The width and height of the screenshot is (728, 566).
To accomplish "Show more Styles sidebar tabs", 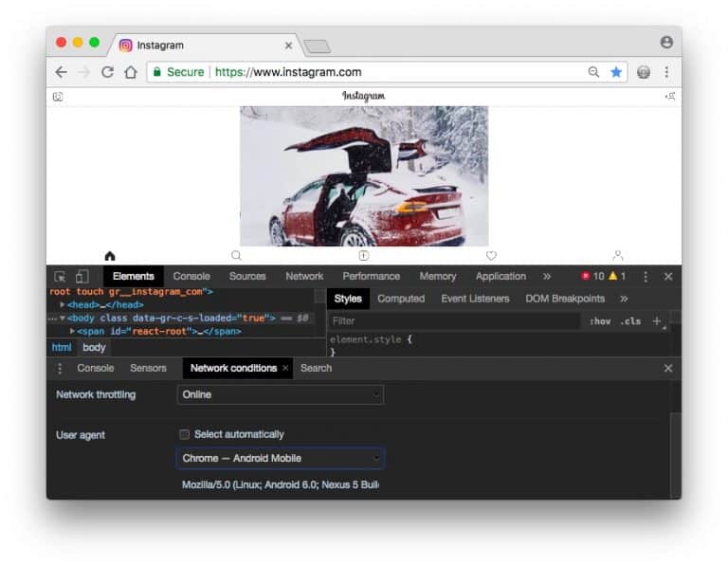I will tap(624, 299).
